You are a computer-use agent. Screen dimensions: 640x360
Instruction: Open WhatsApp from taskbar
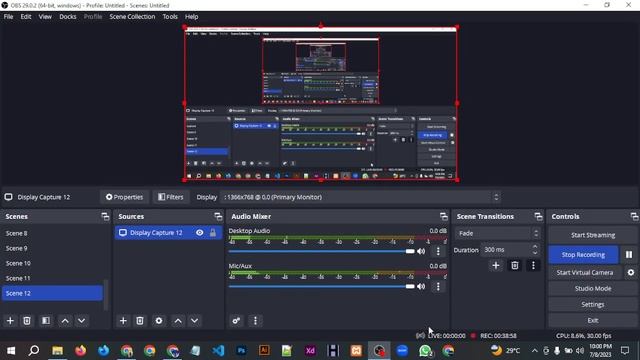(425, 351)
